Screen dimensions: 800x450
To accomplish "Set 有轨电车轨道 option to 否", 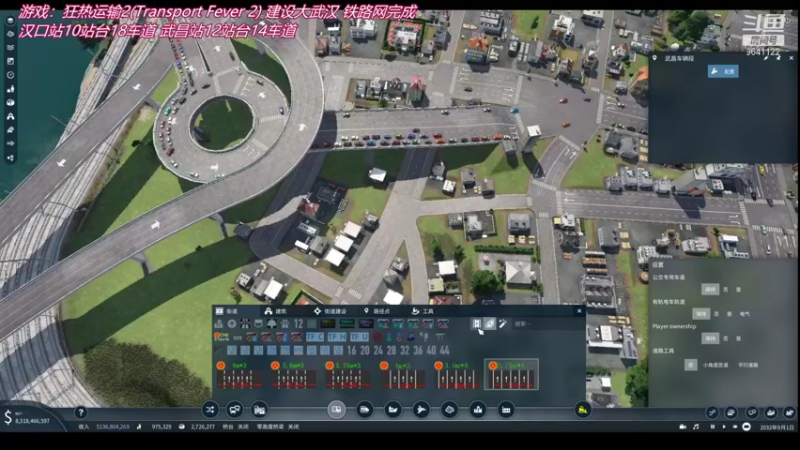I will [x=716, y=314].
